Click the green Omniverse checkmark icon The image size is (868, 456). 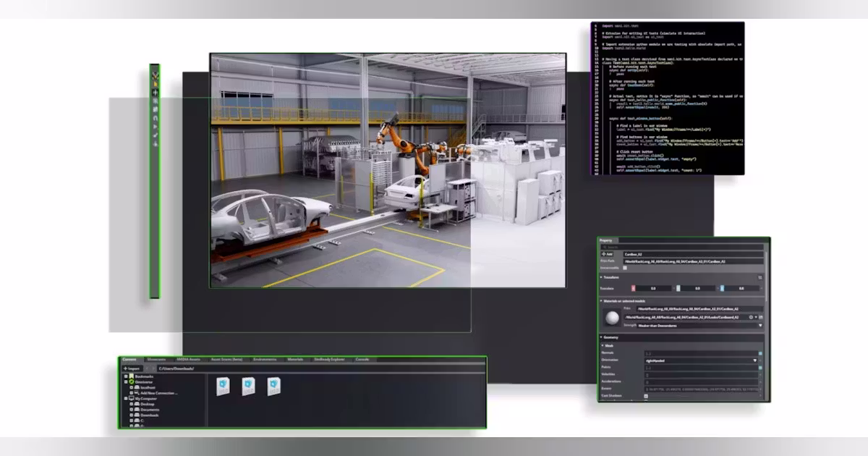(131, 382)
